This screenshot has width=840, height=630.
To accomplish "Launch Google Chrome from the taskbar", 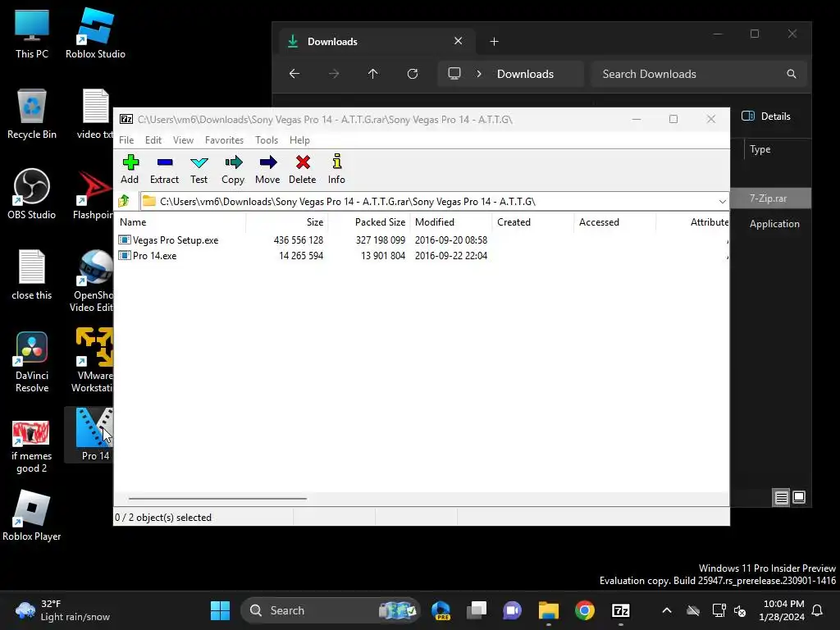I will pyautogui.click(x=584, y=610).
